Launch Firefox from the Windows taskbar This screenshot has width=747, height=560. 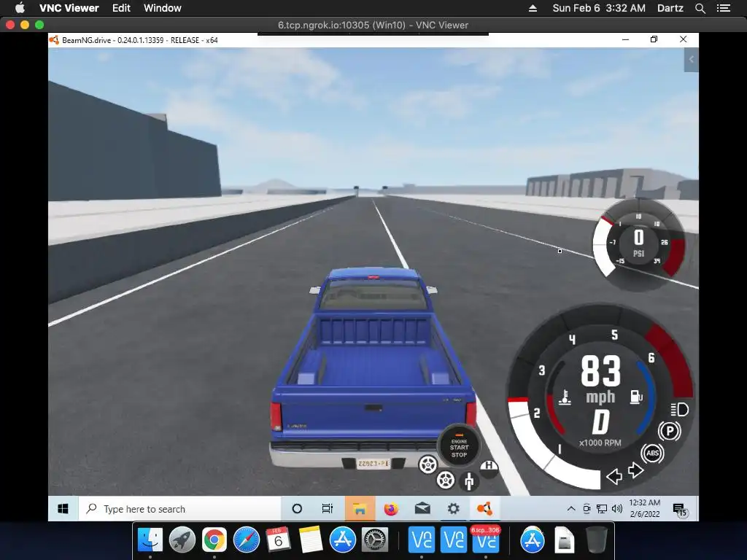coord(391,509)
